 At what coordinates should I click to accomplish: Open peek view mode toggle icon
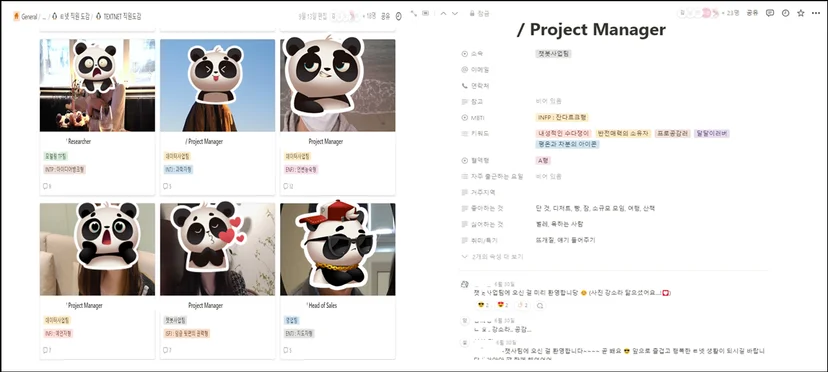tap(426, 14)
